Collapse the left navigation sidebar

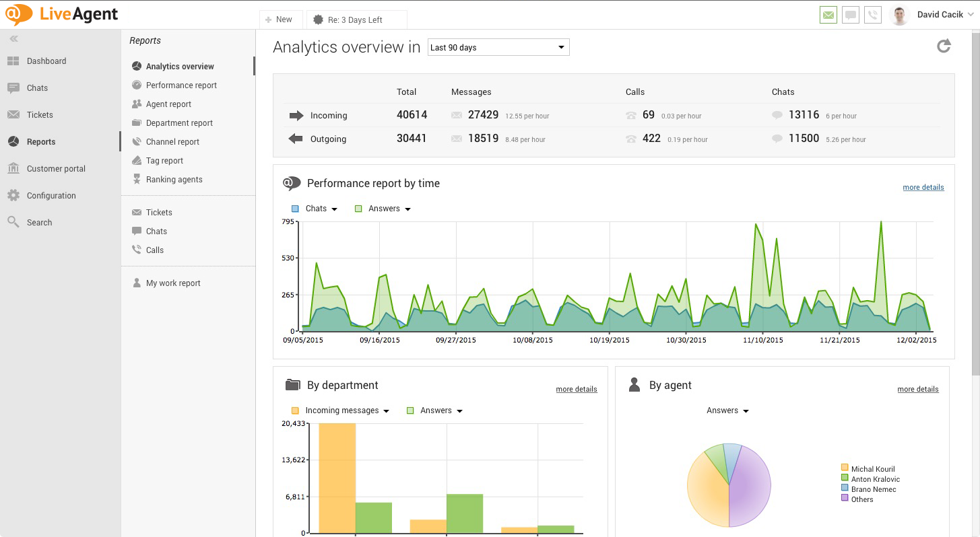click(13, 38)
